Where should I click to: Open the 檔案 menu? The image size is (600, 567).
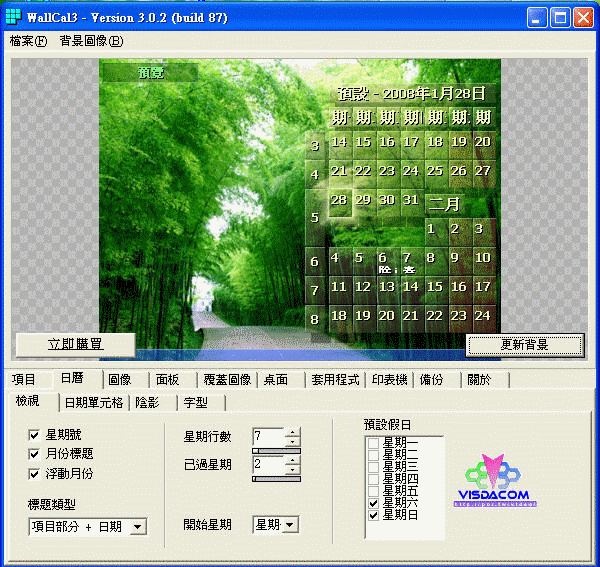[27, 41]
